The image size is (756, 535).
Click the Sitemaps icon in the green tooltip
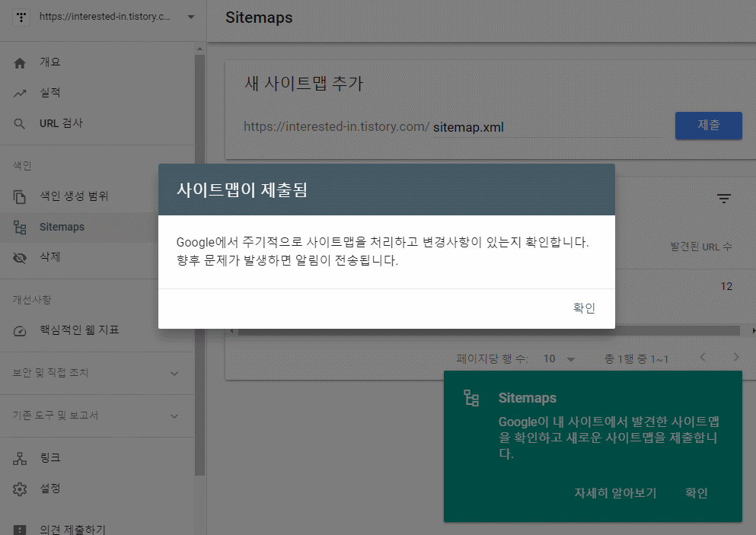point(471,398)
